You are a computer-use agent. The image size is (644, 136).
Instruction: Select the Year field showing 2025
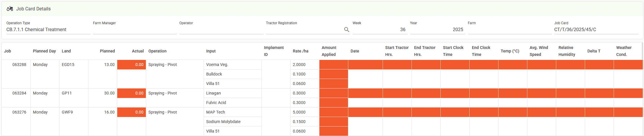pyautogui.click(x=437, y=29)
